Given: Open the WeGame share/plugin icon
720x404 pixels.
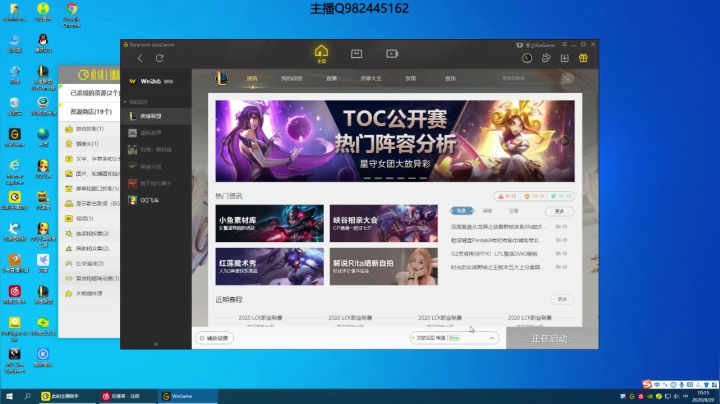Looking at the screenshot, I should pos(546,58).
